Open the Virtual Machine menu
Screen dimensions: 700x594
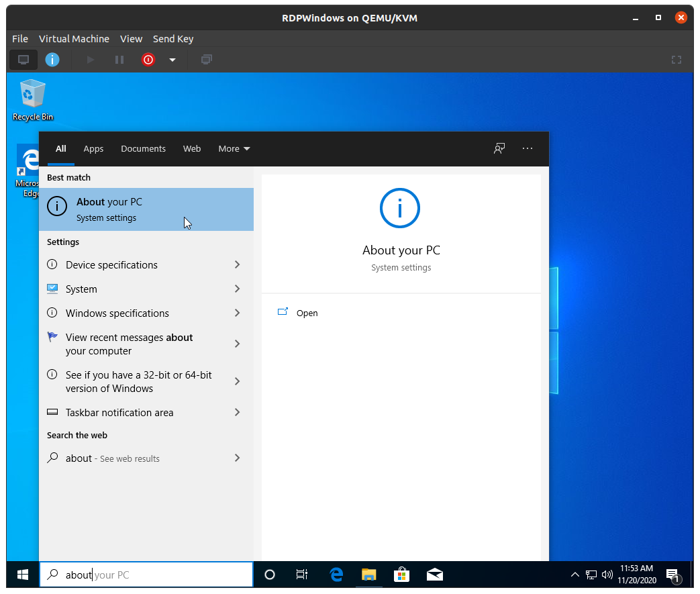pyautogui.click(x=74, y=39)
